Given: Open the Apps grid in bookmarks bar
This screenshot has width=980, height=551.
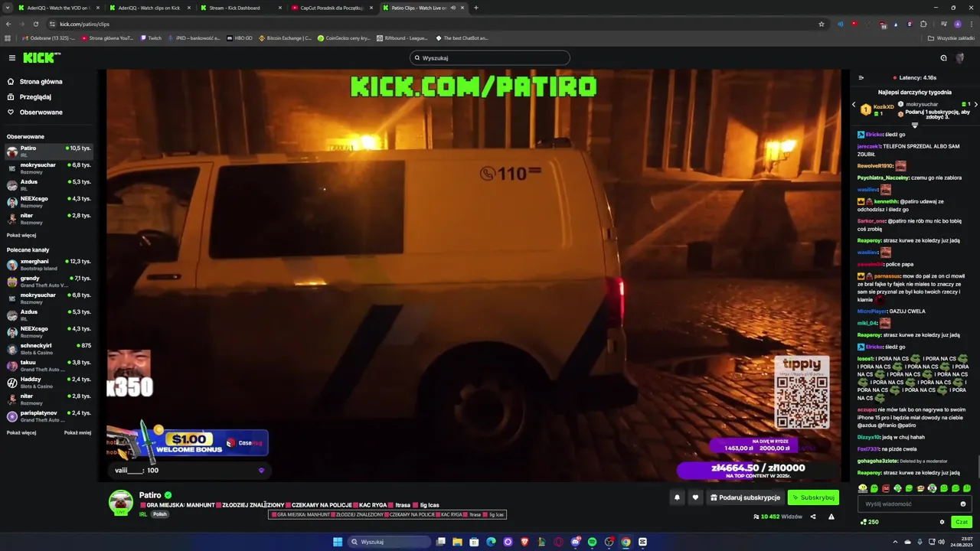Looking at the screenshot, I should pos(8,37).
